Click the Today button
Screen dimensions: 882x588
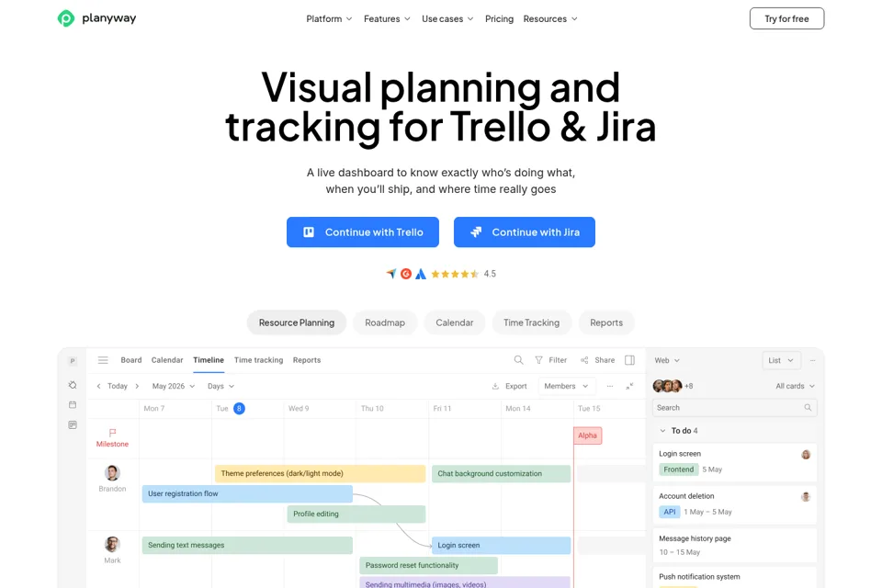coord(118,386)
